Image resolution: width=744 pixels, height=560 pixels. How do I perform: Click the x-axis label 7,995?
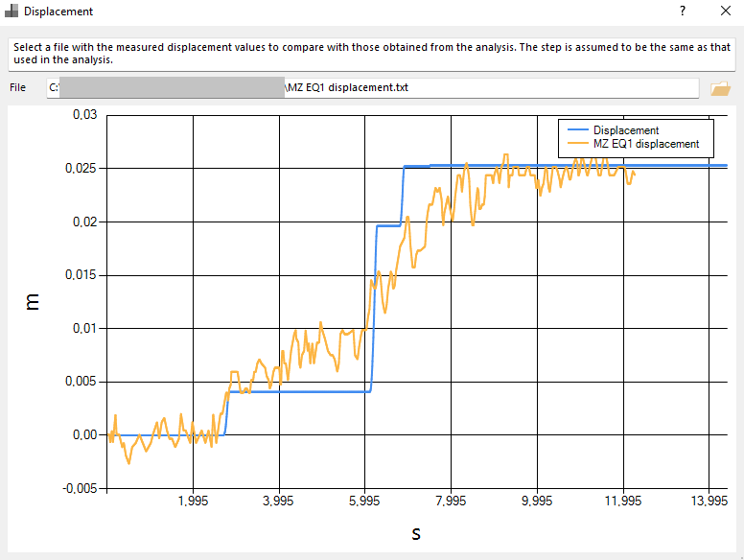(x=451, y=502)
